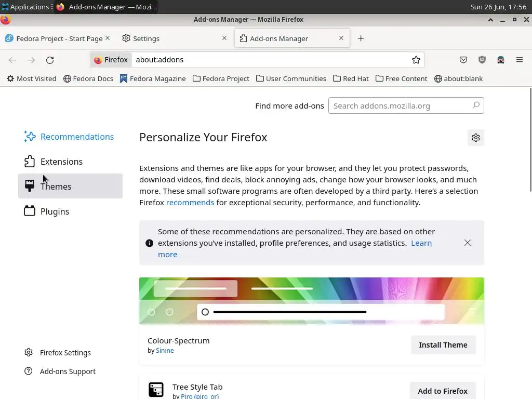Open the Pocket save icon
Viewport: 532px width, 399px height.
[x=463, y=60]
